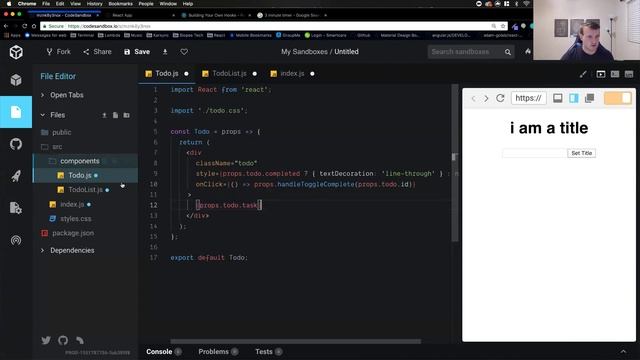Image resolution: width=640 pixels, height=360 pixels.
Task: Toggle the yellow preview switch
Action: (x=618, y=98)
